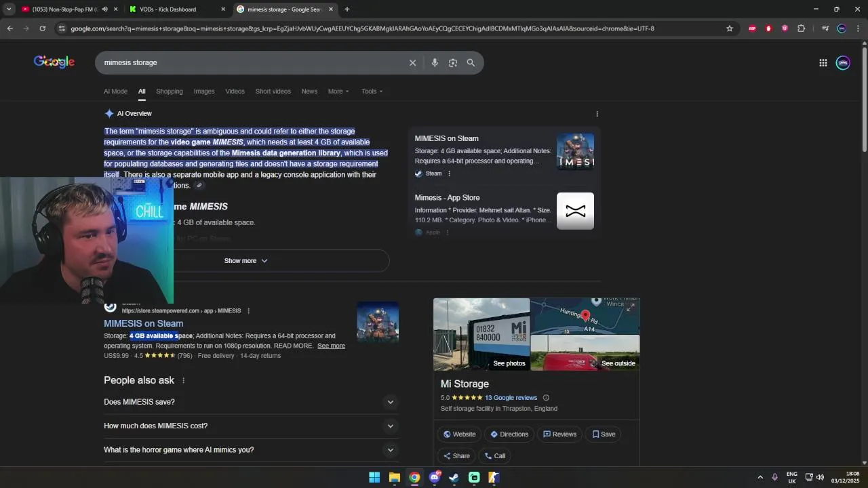The width and height of the screenshot is (868, 488).
Task: Open the Tools dropdown
Action: pyautogui.click(x=372, y=91)
